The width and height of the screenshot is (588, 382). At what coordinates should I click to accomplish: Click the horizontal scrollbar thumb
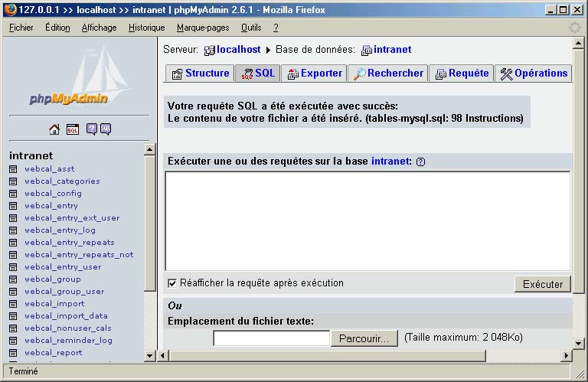pyautogui.click(x=327, y=355)
